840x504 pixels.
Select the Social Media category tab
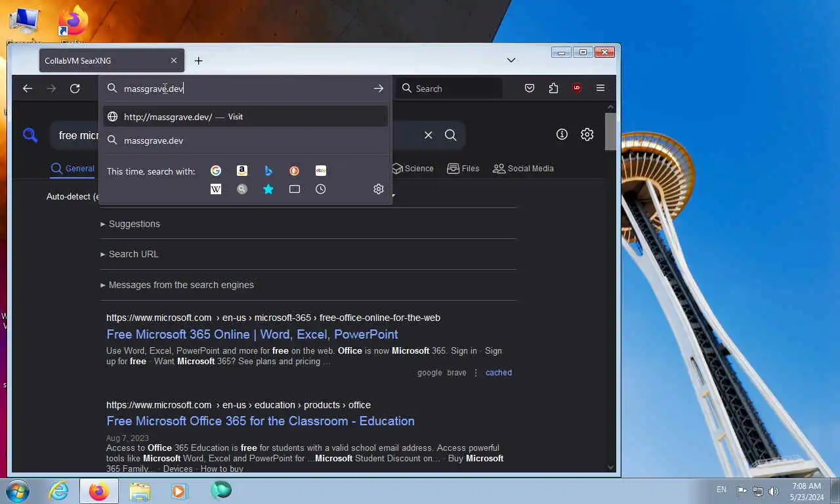[523, 169]
